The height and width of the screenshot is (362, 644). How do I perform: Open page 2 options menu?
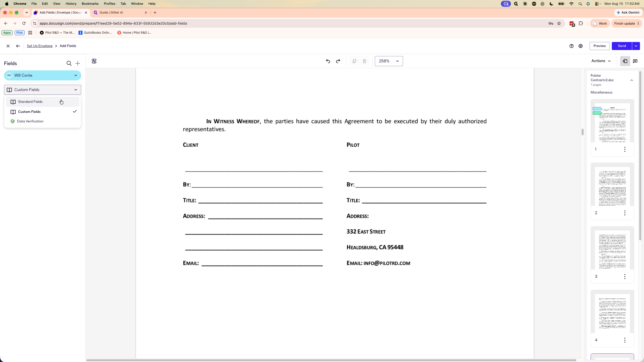[x=625, y=213]
